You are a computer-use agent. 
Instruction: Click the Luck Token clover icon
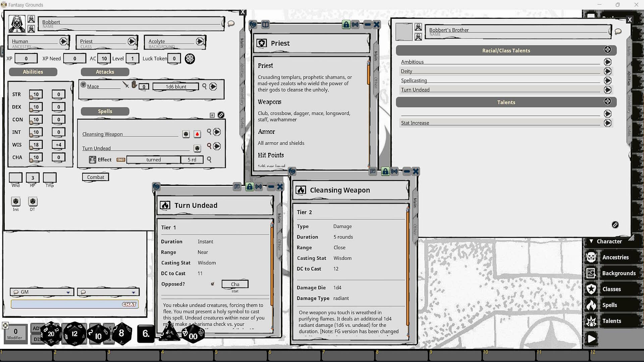(x=190, y=59)
